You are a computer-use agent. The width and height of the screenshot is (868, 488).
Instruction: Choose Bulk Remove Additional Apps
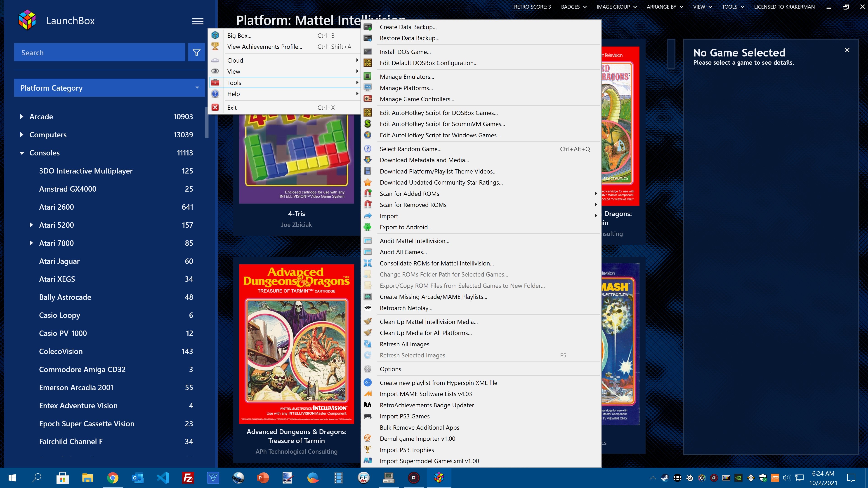click(x=420, y=427)
